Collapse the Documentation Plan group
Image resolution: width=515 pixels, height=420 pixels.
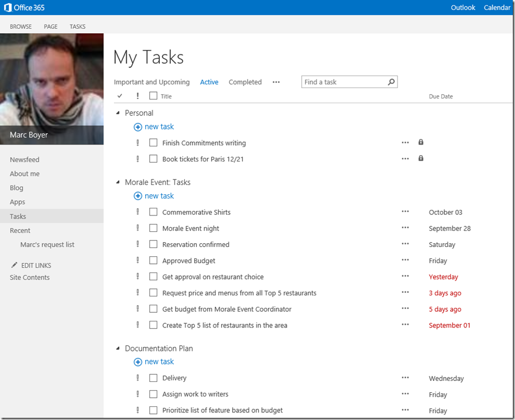point(117,348)
